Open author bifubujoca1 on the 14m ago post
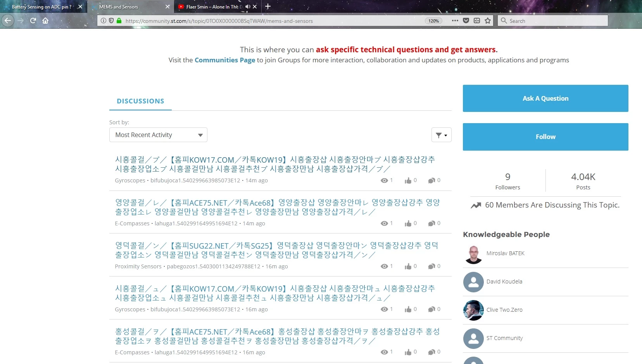This screenshot has height=364, width=642. click(195, 180)
